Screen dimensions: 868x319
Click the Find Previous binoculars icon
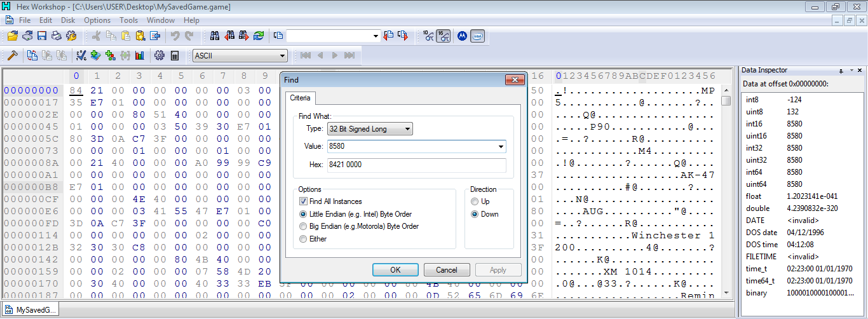tap(229, 36)
